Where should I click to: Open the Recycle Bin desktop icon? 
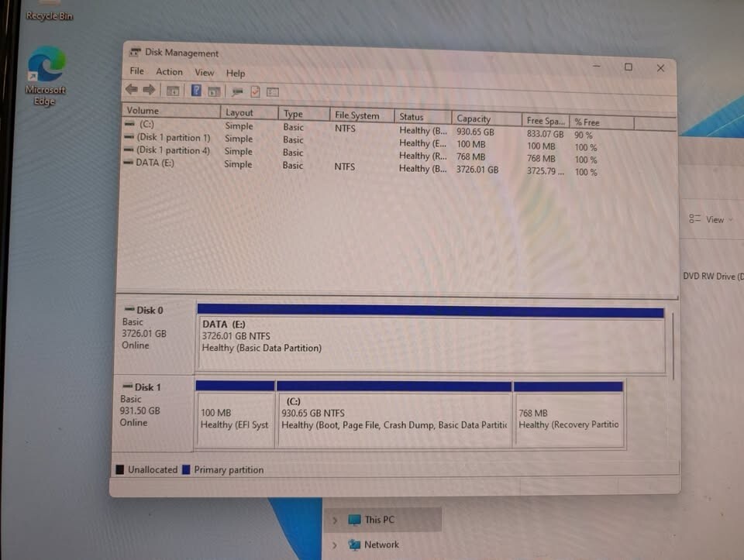point(50,11)
